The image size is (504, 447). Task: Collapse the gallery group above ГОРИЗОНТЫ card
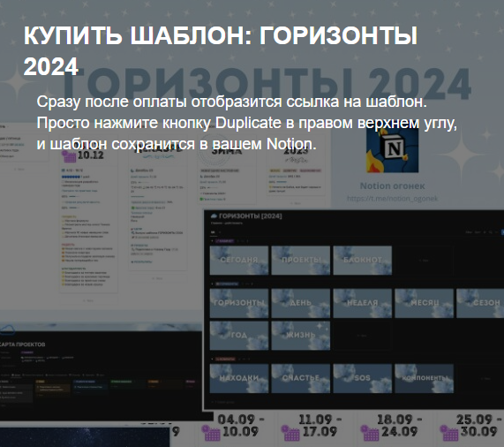pos(212,284)
